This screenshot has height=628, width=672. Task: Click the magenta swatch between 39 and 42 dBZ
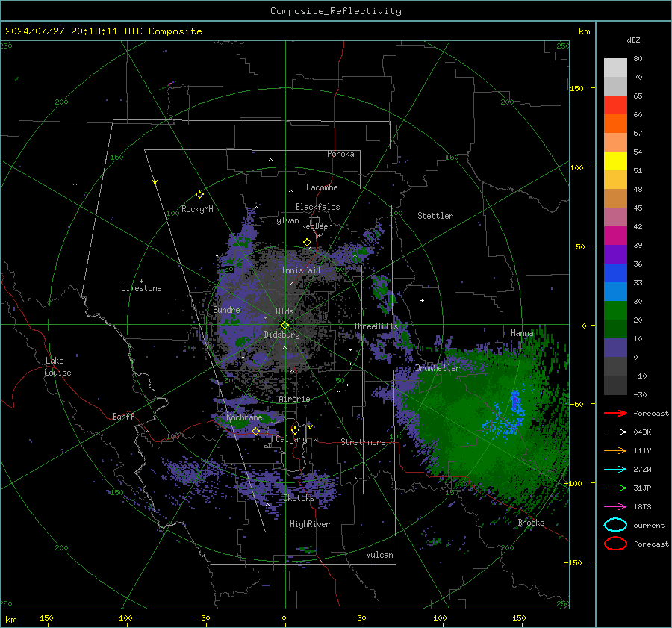pos(615,236)
